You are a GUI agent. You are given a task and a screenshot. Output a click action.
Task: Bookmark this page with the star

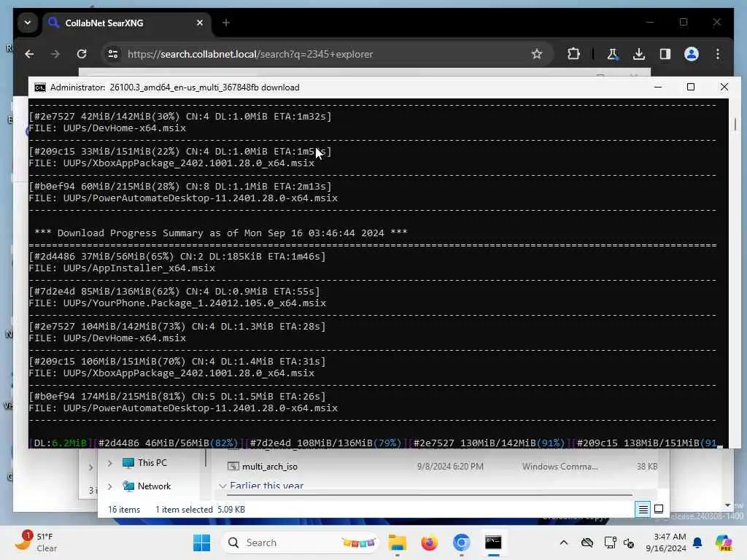tap(537, 54)
